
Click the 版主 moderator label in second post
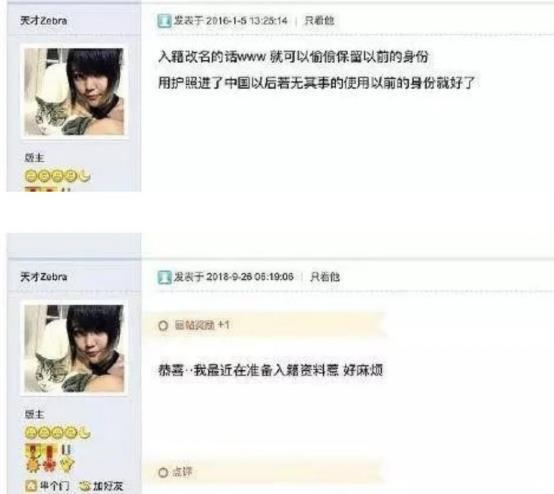[x=34, y=414]
